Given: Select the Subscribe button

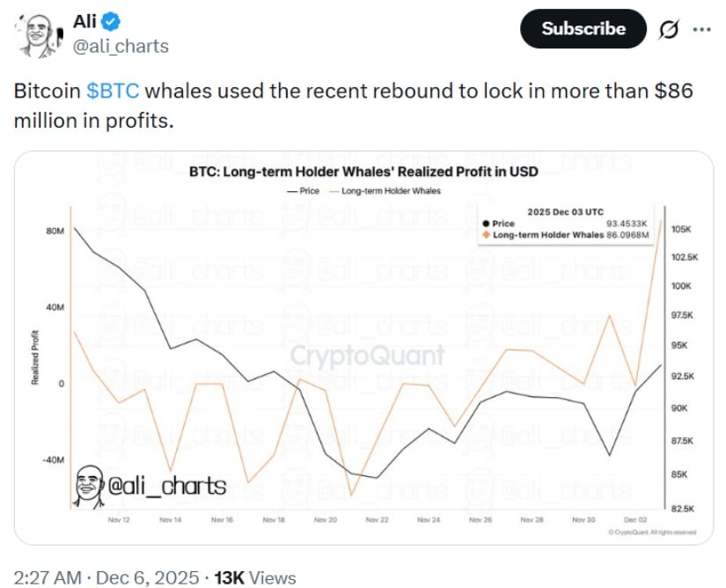Looking at the screenshot, I should point(583,28).
